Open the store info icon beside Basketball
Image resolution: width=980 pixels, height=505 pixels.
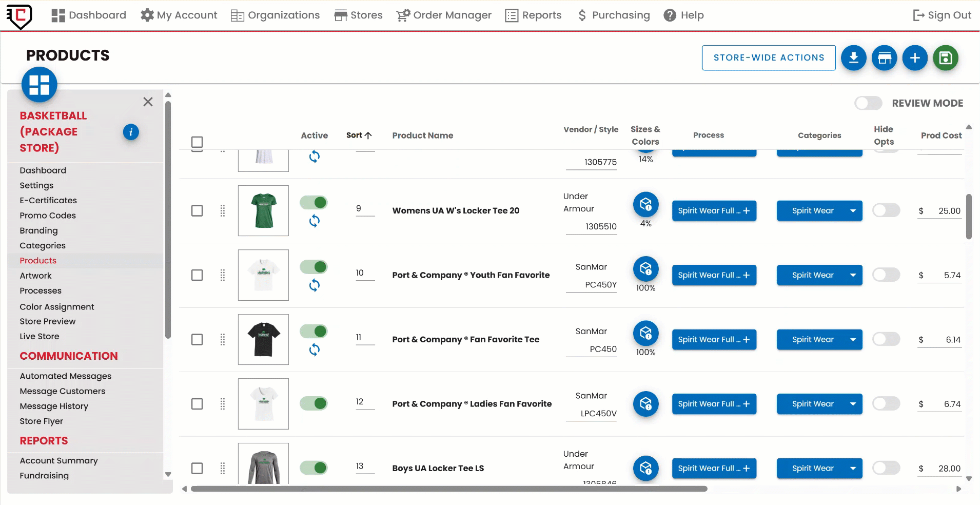131,132
